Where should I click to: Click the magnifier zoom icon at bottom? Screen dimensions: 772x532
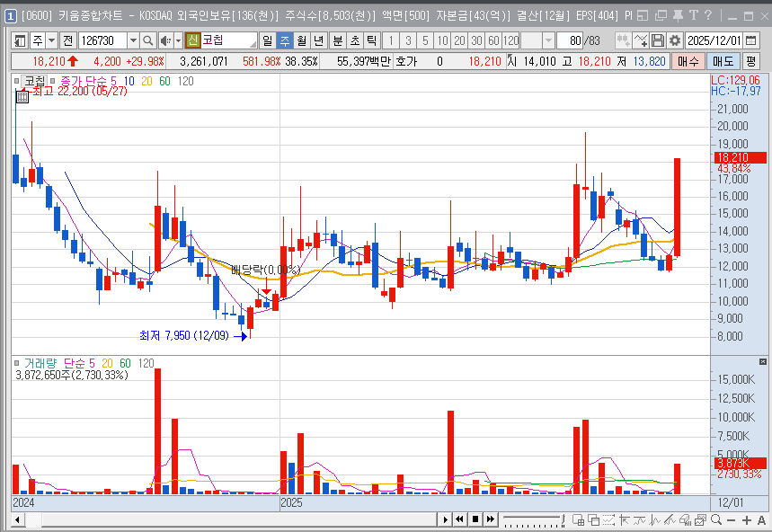(716, 519)
